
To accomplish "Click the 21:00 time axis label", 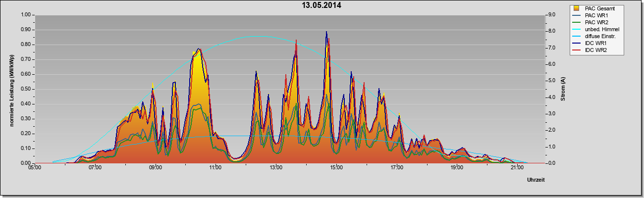I will coord(517,168).
